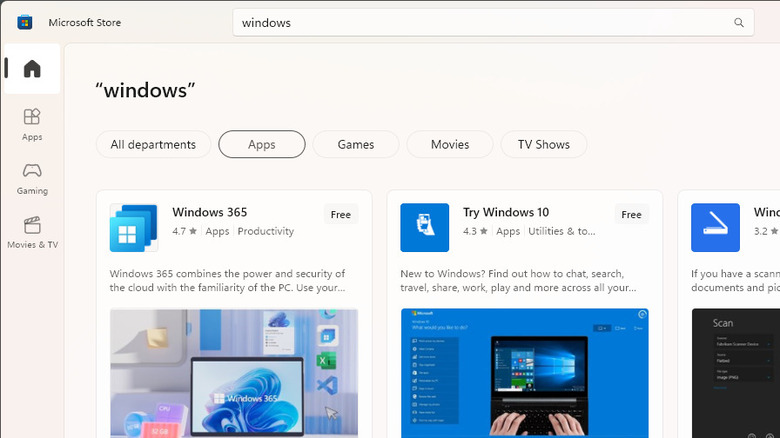Viewport: 780px width, 438px height.
Task: Open the Apps section in the sidebar
Action: click(x=32, y=124)
